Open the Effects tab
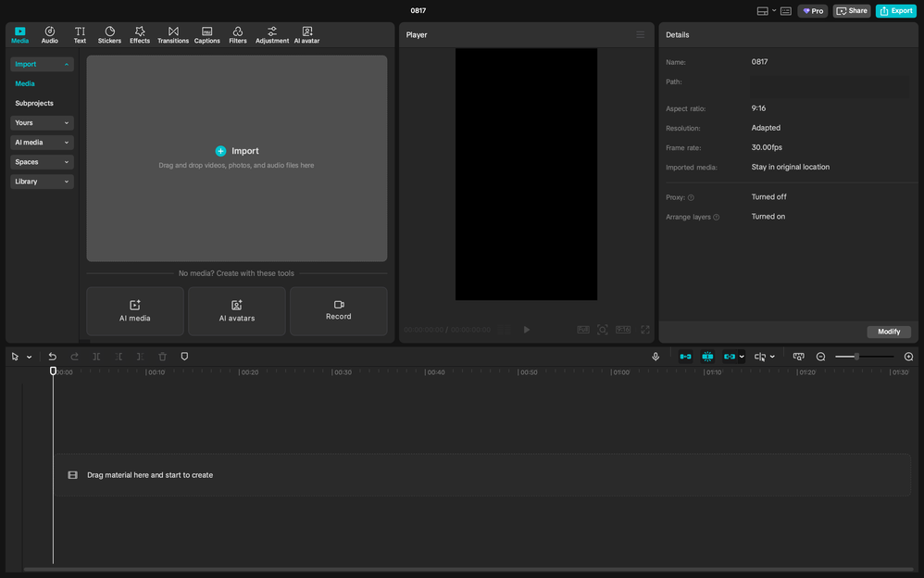The image size is (924, 578). click(x=140, y=35)
